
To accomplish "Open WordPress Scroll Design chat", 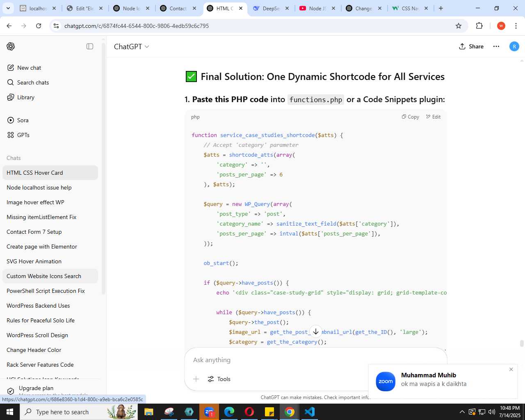I will click(x=50, y=335).
